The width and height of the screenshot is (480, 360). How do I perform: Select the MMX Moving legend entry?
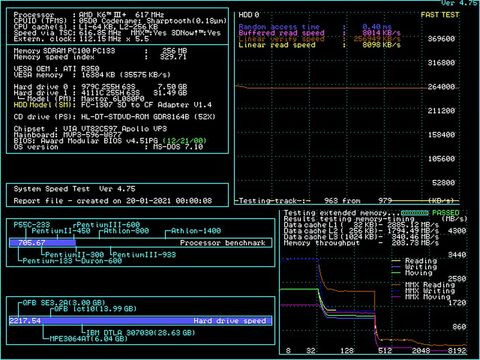pos(421,297)
